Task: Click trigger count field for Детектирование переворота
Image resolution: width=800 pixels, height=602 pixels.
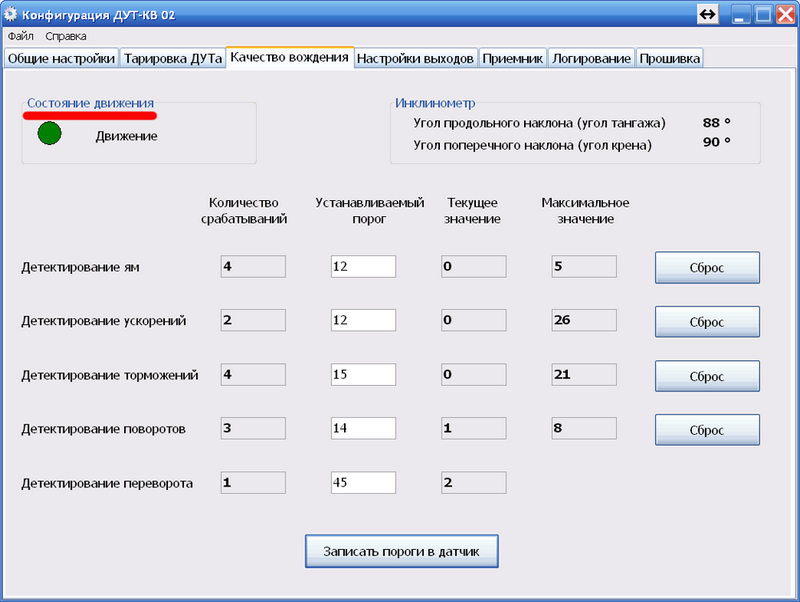Action: coord(253,483)
